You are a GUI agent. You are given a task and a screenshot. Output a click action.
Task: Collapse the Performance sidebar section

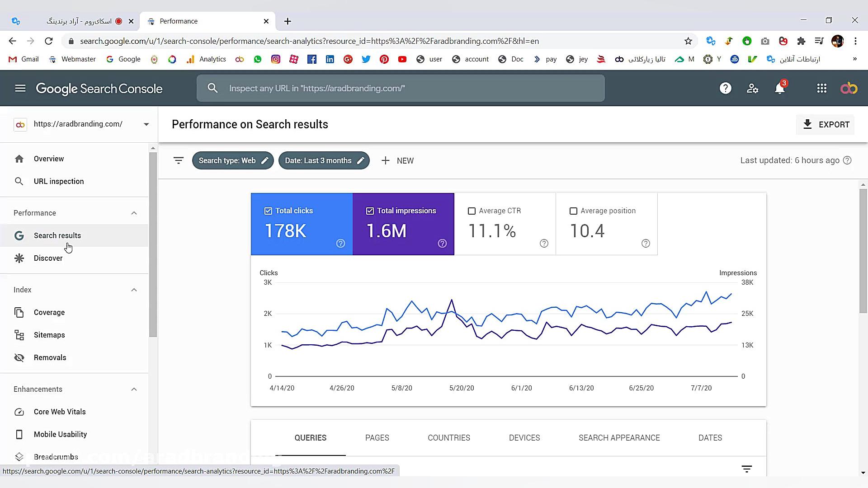pyautogui.click(x=134, y=213)
